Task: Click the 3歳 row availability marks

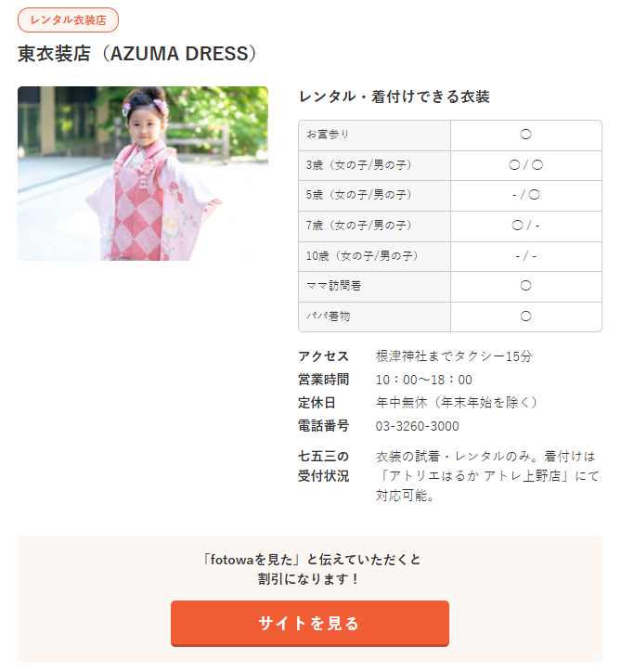Action: tap(525, 165)
